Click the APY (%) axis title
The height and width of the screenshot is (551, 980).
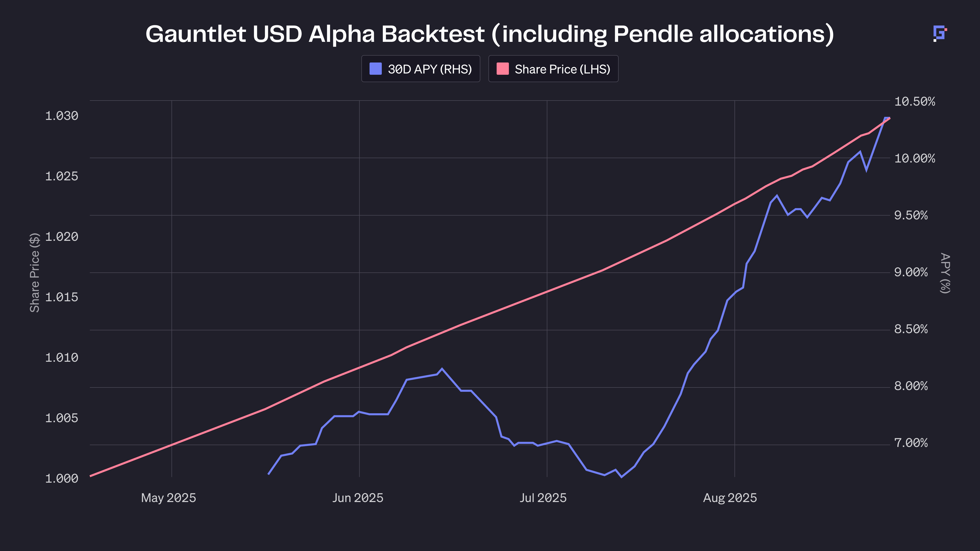(945, 273)
